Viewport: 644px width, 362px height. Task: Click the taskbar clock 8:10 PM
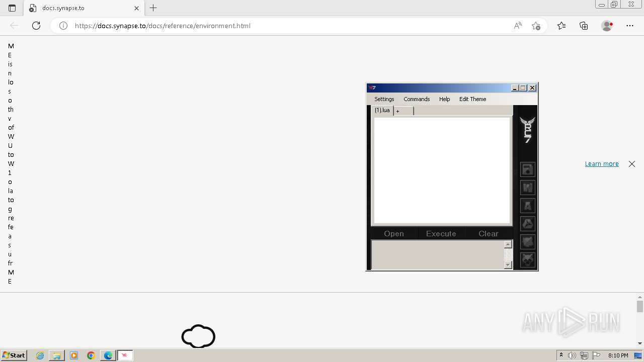618,355
